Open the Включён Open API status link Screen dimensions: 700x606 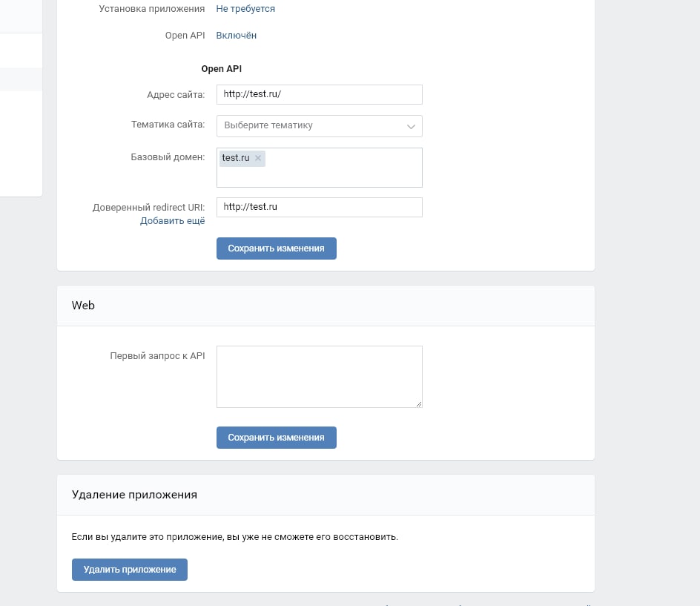pos(237,36)
